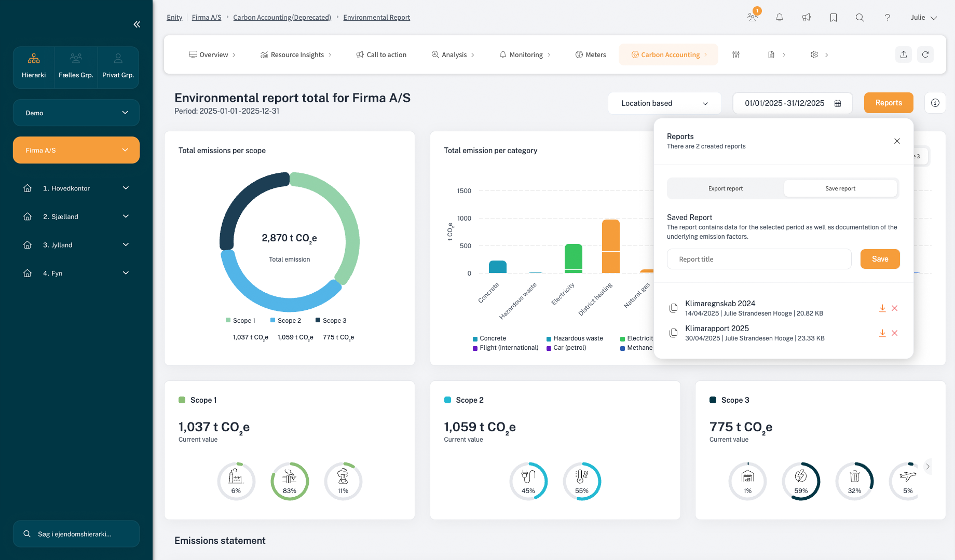Image resolution: width=955 pixels, height=560 pixels.
Task: Follow the Firma A/S breadcrumb link
Action: [207, 17]
